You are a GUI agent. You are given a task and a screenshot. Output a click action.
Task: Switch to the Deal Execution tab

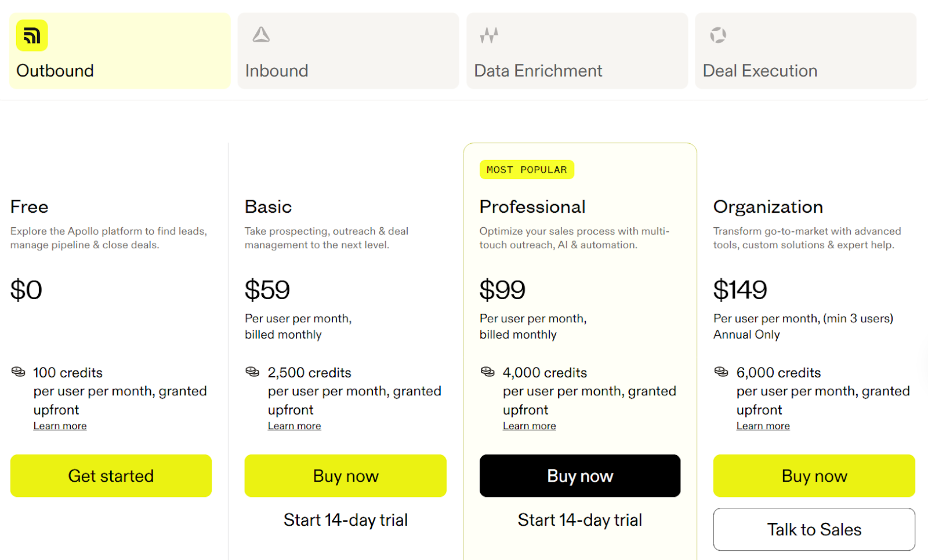coord(805,51)
